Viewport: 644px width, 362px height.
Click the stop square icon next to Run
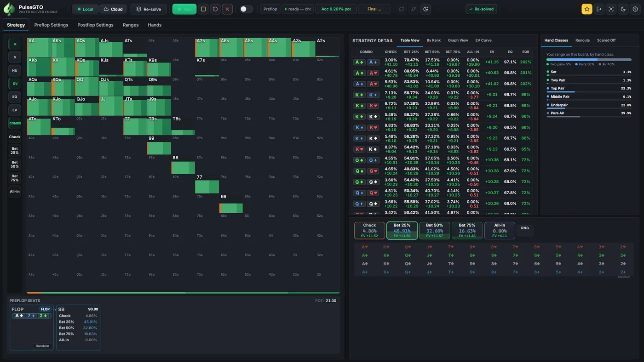pyautogui.click(x=203, y=9)
